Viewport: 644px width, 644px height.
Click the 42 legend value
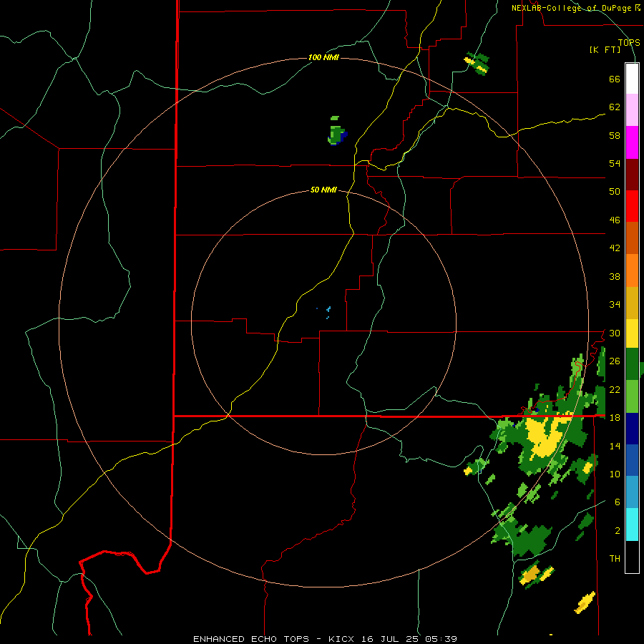[615, 248]
